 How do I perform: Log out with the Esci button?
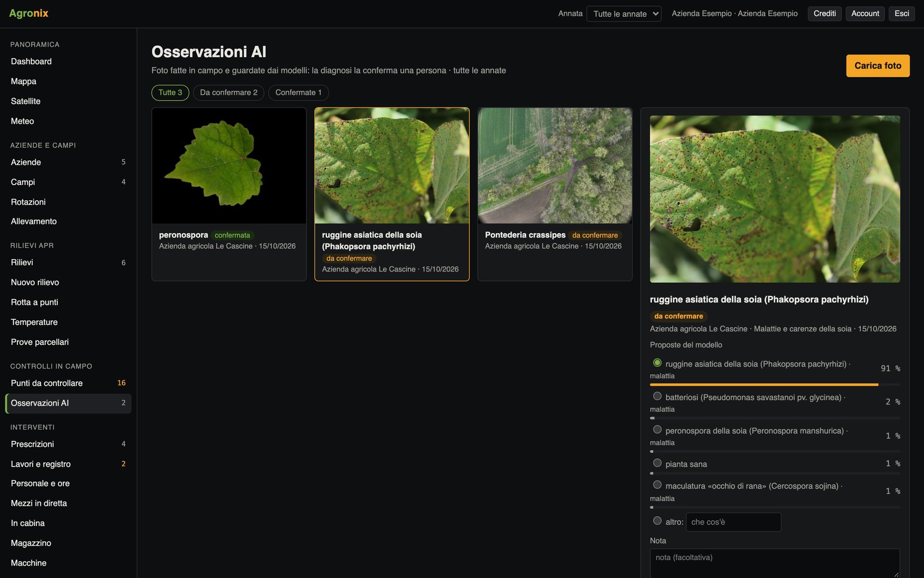[x=901, y=13]
